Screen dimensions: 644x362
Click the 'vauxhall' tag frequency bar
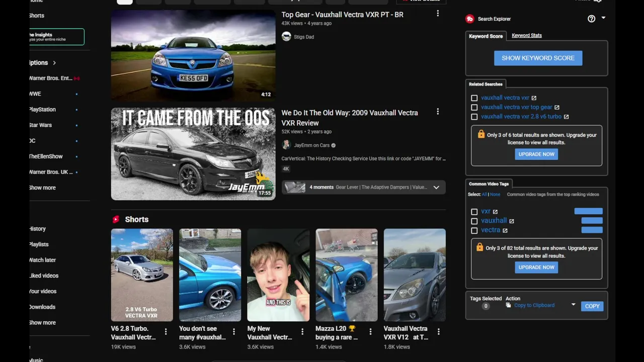pos(592,221)
